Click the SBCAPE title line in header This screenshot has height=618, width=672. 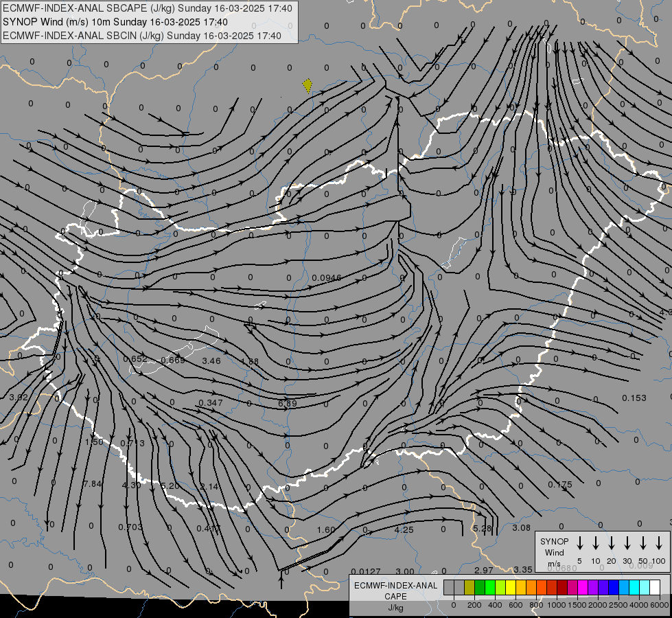click(148, 8)
